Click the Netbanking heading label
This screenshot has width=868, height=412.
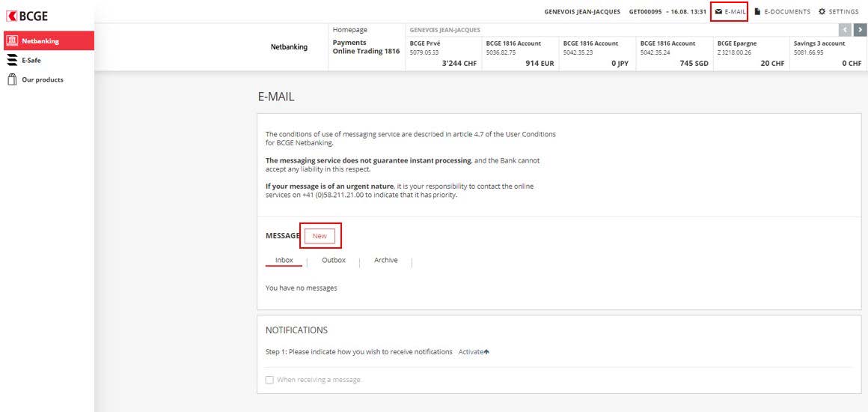point(289,47)
